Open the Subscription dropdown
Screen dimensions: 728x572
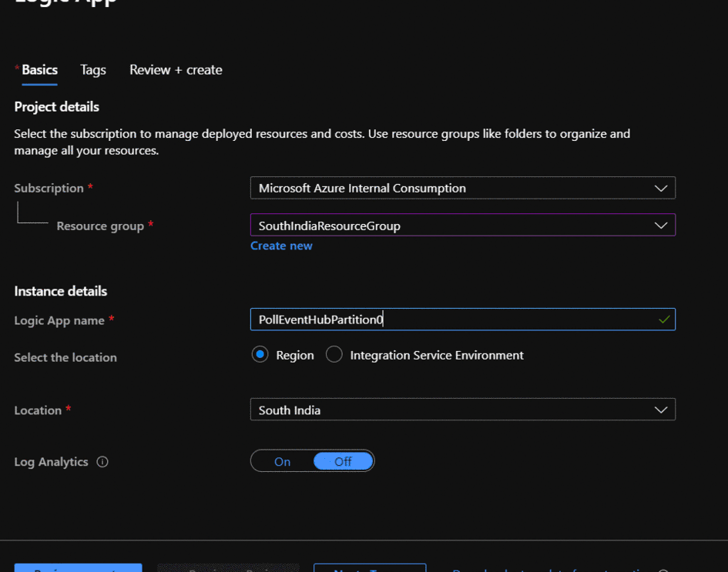coord(462,188)
